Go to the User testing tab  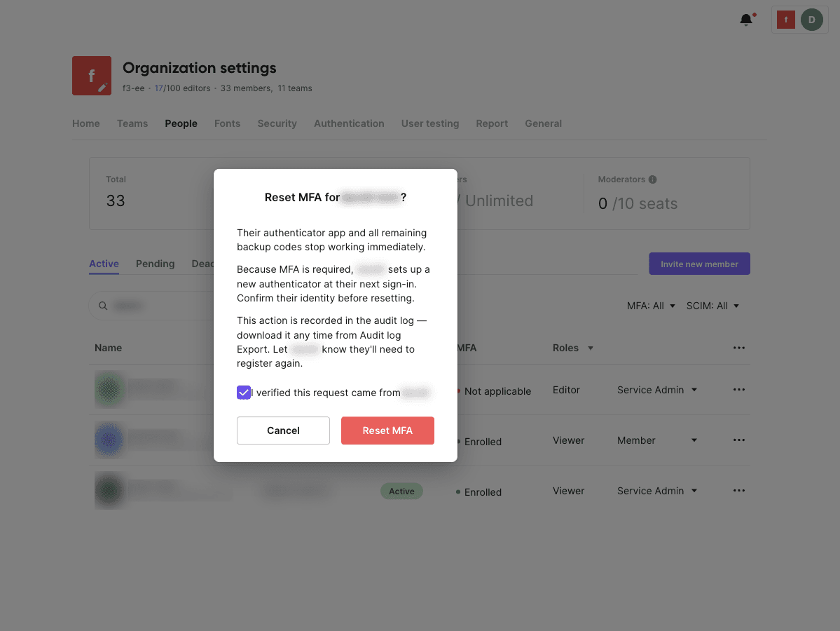click(x=430, y=123)
